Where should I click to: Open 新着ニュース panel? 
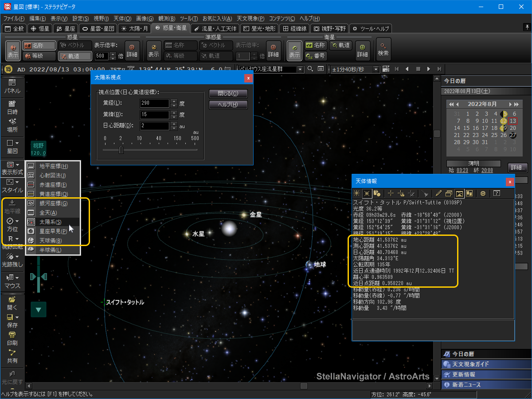coord(486,385)
